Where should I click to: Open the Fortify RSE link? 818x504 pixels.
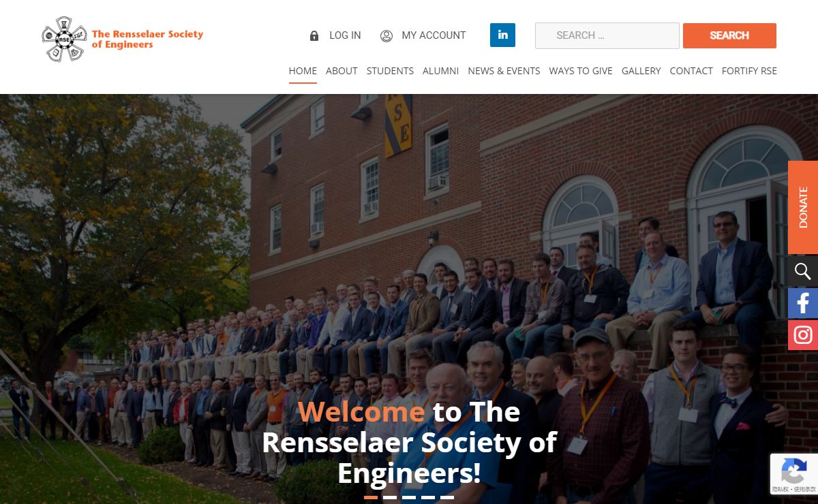point(749,71)
